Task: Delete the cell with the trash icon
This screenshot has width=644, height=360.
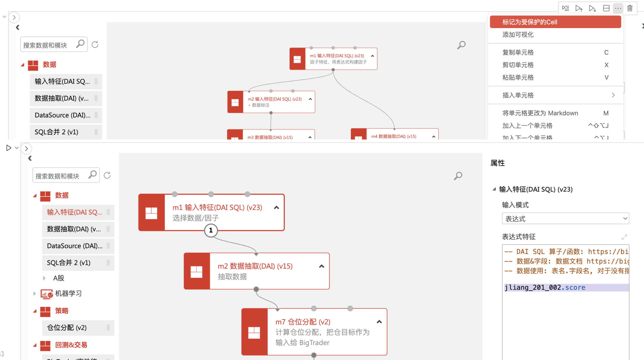Action: pos(630,8)
